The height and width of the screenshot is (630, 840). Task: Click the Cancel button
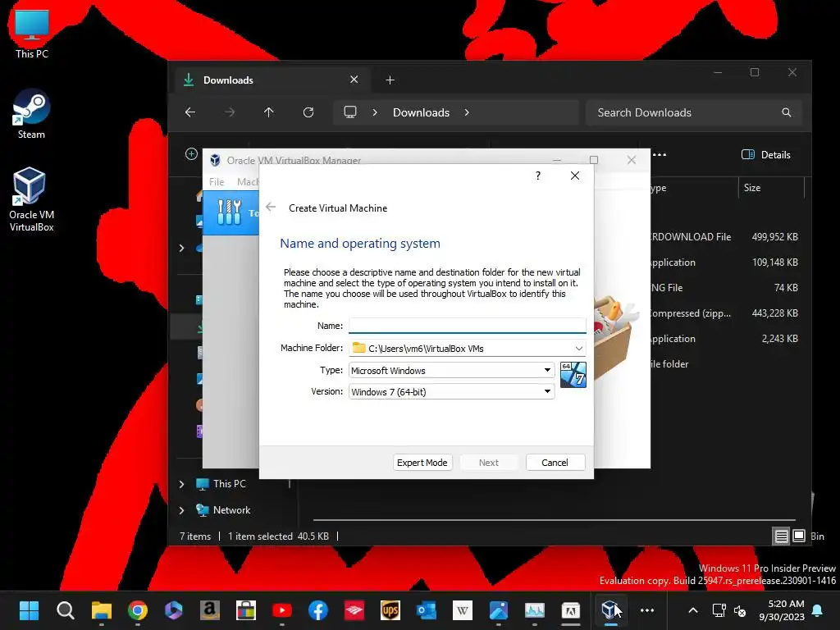(555, 463)
